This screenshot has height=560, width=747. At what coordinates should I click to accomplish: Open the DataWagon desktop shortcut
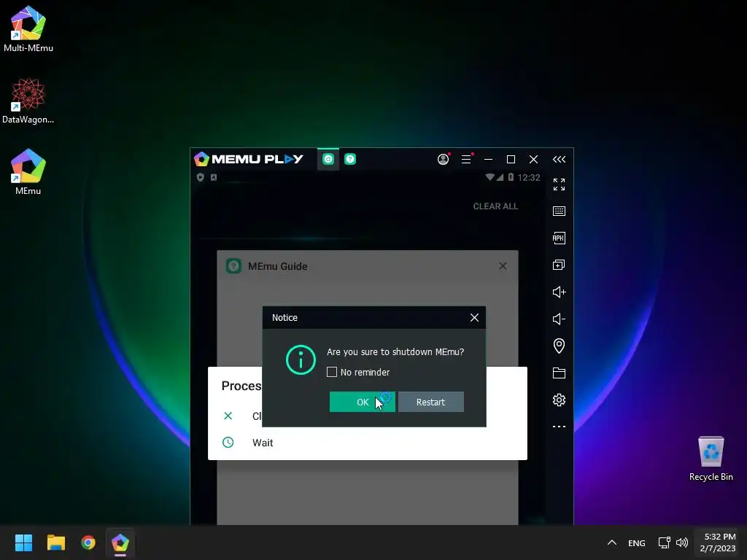coord(28,101)
